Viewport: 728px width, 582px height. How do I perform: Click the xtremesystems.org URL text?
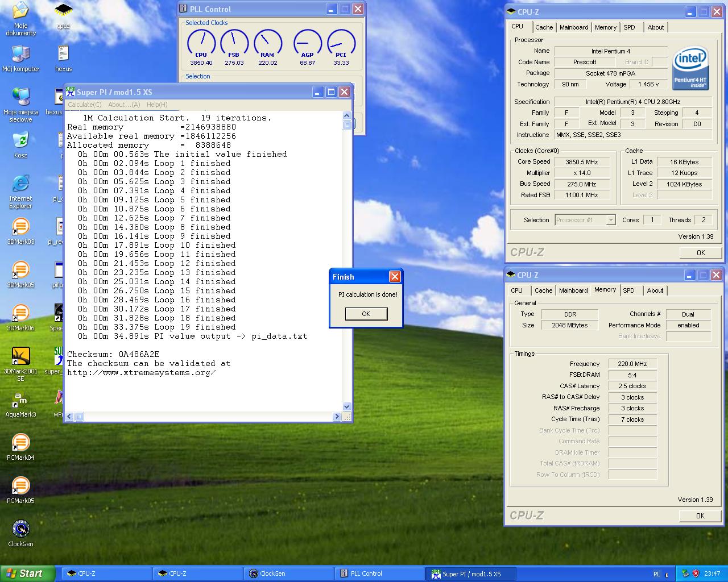point(142,372)
